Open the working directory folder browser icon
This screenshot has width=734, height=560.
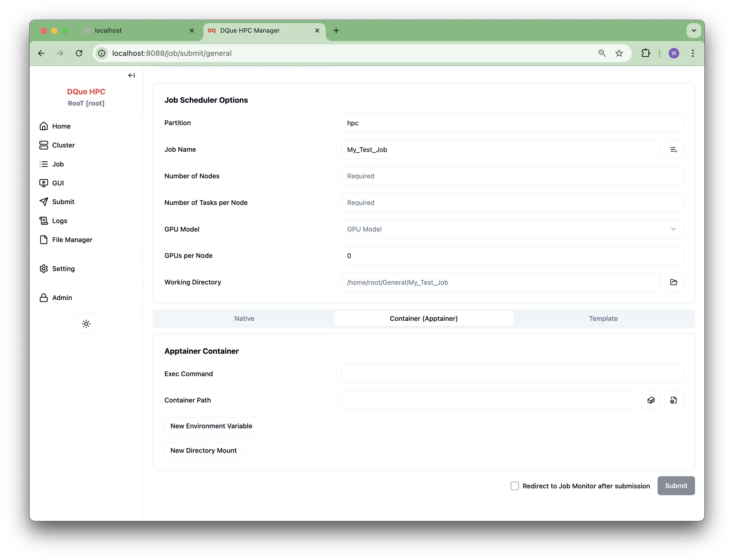(673, 282)
